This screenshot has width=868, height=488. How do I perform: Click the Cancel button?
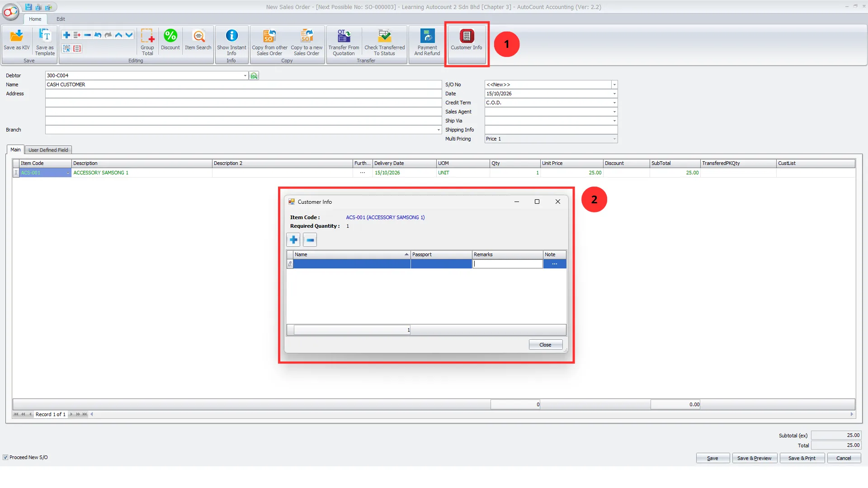click(844, 458)
